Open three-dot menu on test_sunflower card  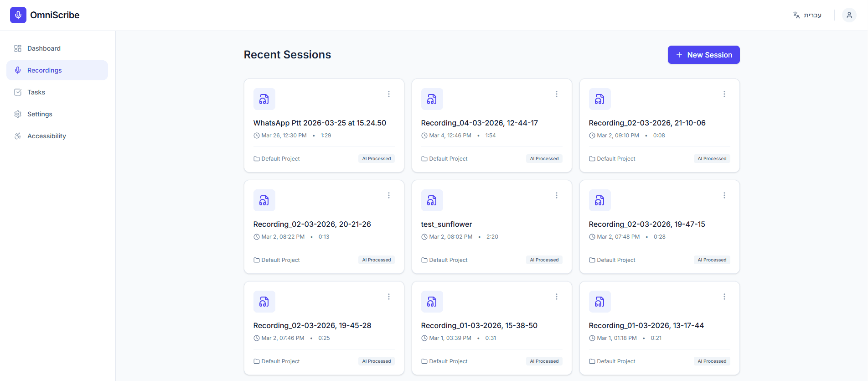557,195
